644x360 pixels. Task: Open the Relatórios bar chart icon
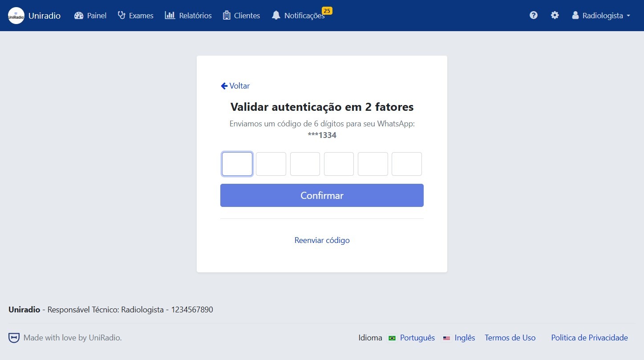(x=170, y=15)
